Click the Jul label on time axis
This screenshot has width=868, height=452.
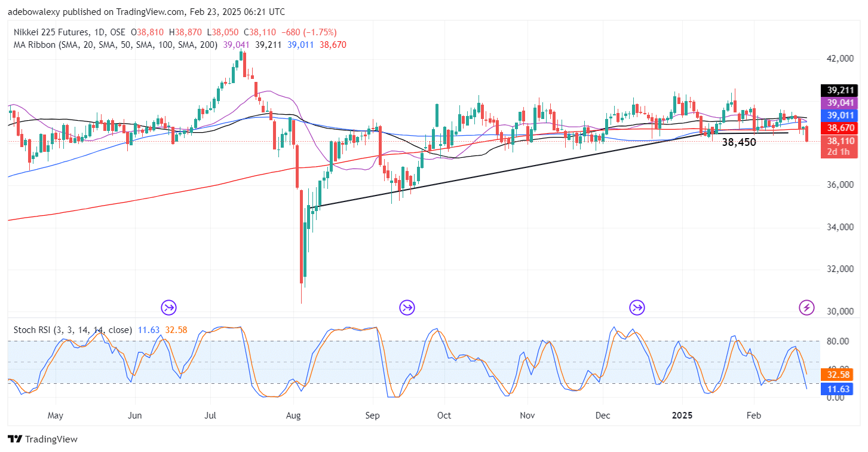tap(211, 415)
